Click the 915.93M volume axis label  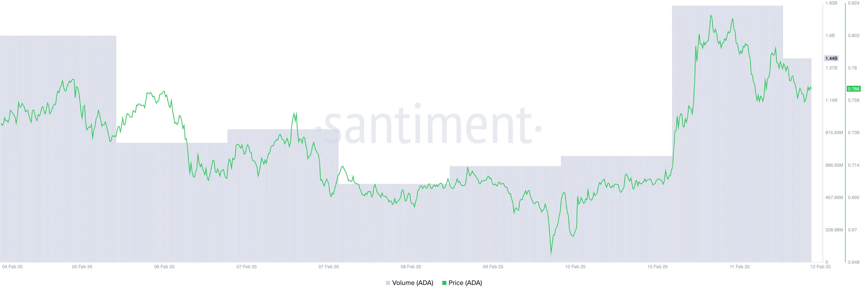pyautogui.click(x=834, y=133)
